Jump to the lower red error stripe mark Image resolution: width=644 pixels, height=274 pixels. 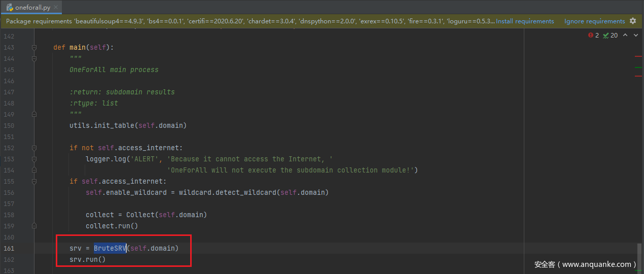point(638,76)
